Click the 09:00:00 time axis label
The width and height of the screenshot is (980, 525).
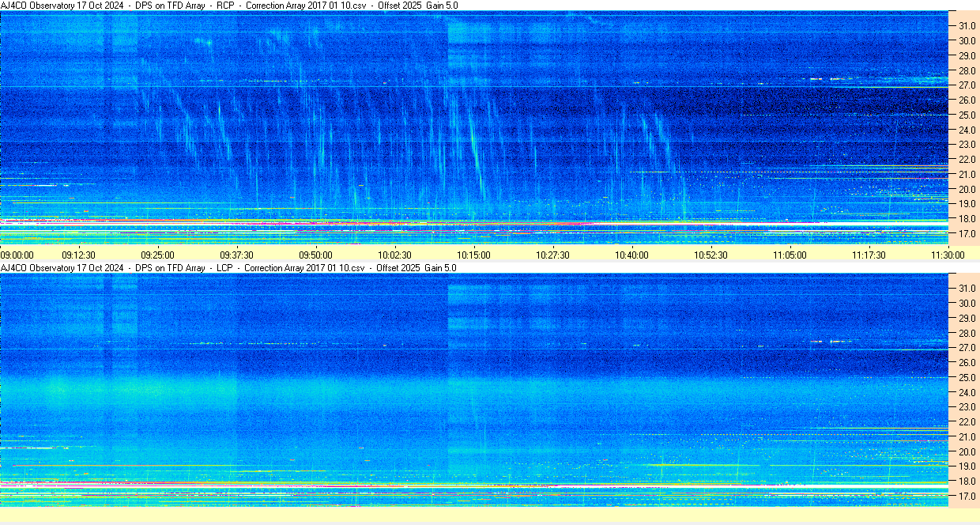17,255
